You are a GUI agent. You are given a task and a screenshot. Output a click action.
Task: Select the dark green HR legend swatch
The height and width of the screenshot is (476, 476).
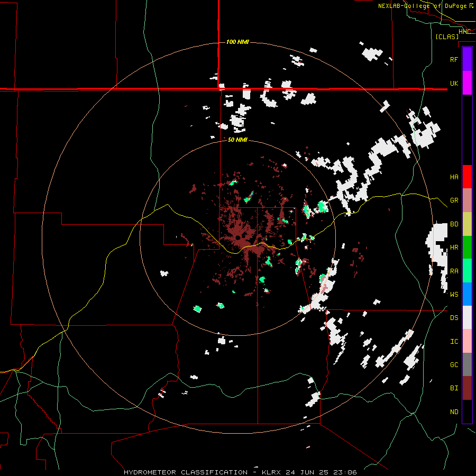point(467,248)
